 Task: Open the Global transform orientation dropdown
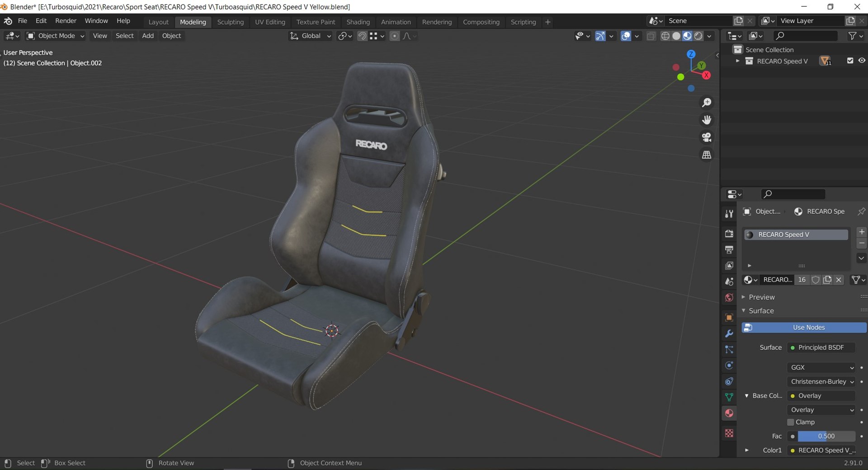311,36
